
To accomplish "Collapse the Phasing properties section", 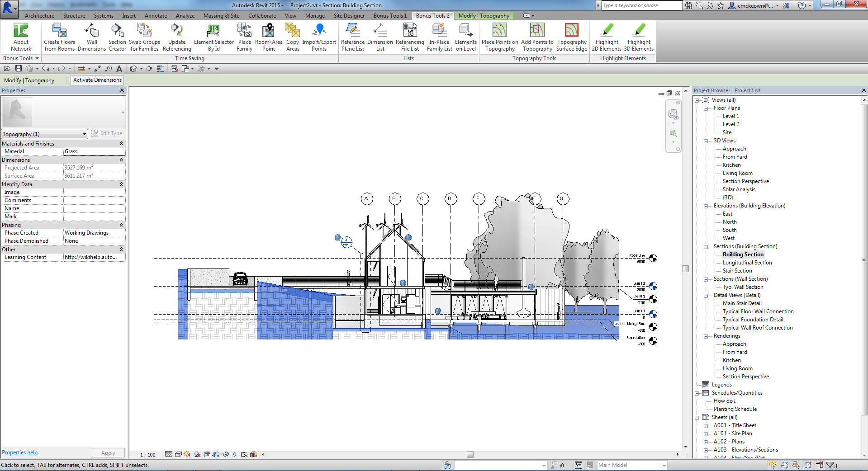I will click(121, 225).
